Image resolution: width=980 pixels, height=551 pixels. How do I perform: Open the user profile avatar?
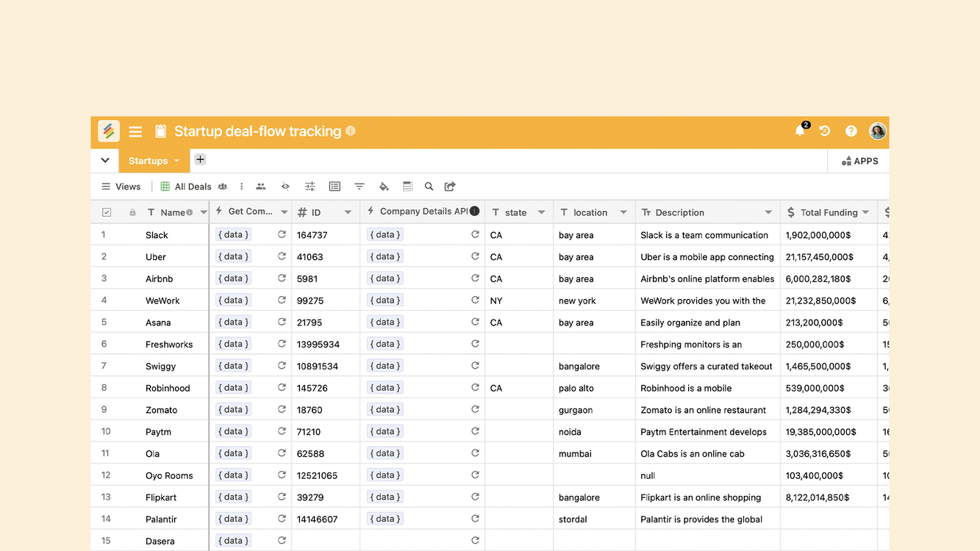coord(877,131)
